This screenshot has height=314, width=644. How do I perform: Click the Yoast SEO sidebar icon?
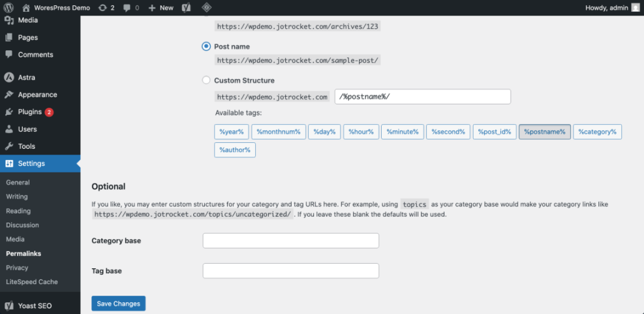pyautogui.click(x=9, y=306)
